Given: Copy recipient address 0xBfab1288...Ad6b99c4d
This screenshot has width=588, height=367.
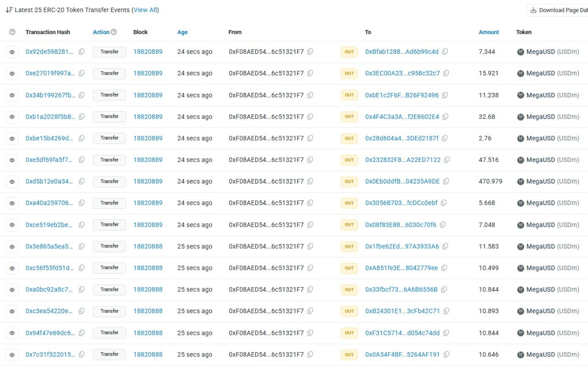Looking at the screenshot, I should point(445,52).
